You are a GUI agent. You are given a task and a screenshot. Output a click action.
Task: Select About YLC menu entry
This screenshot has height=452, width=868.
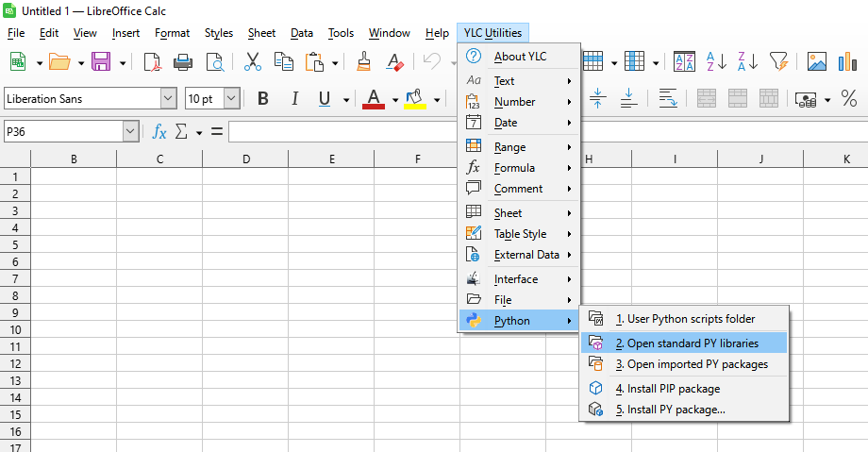[520, 57]
